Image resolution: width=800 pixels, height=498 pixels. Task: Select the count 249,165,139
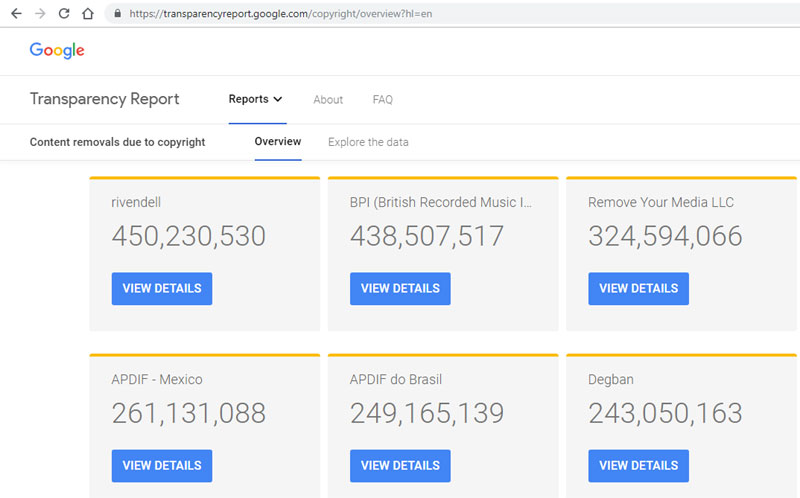tap(427, 413)
